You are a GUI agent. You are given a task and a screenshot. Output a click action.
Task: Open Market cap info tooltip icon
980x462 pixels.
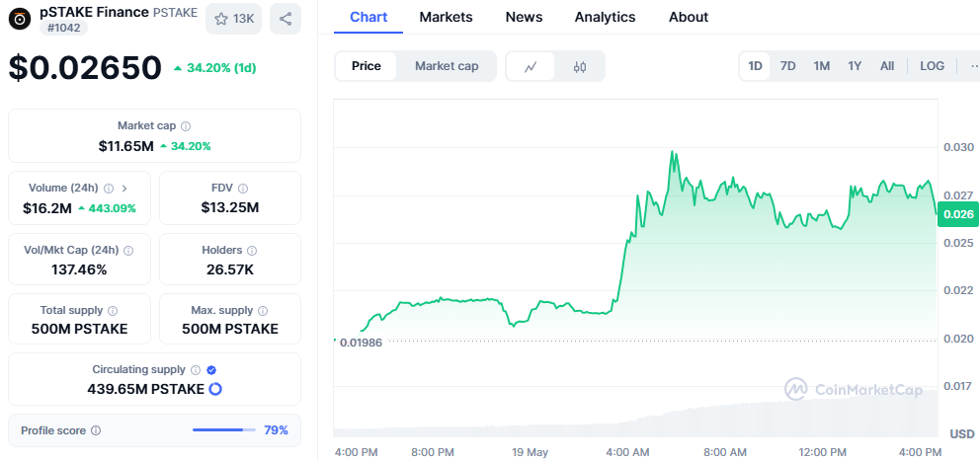186,126
